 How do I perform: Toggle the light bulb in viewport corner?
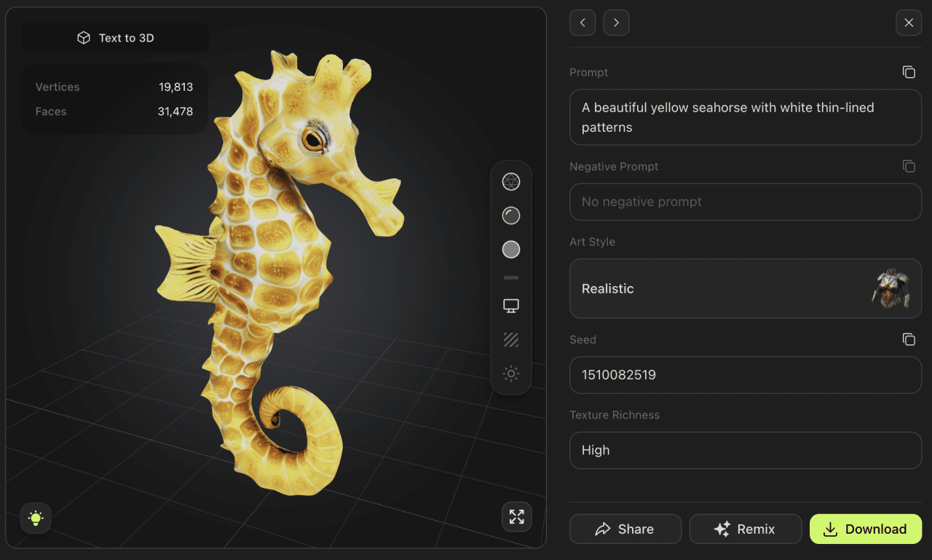click(x=35, y=518)
